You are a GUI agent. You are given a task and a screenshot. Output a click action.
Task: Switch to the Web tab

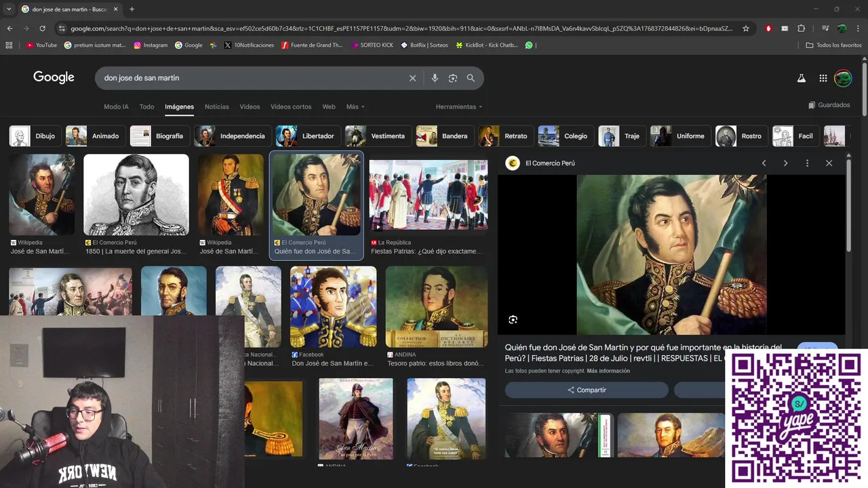click(329, 106)
